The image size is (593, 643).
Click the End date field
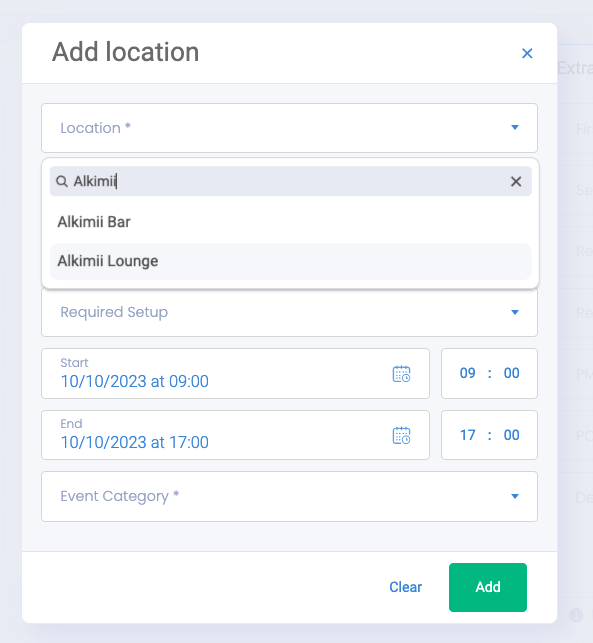tap(235, 435)
